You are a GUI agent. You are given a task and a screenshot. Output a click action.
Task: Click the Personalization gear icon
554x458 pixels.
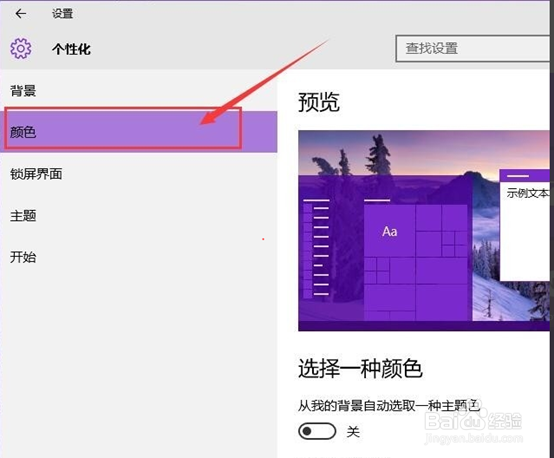tap(20, 48)
